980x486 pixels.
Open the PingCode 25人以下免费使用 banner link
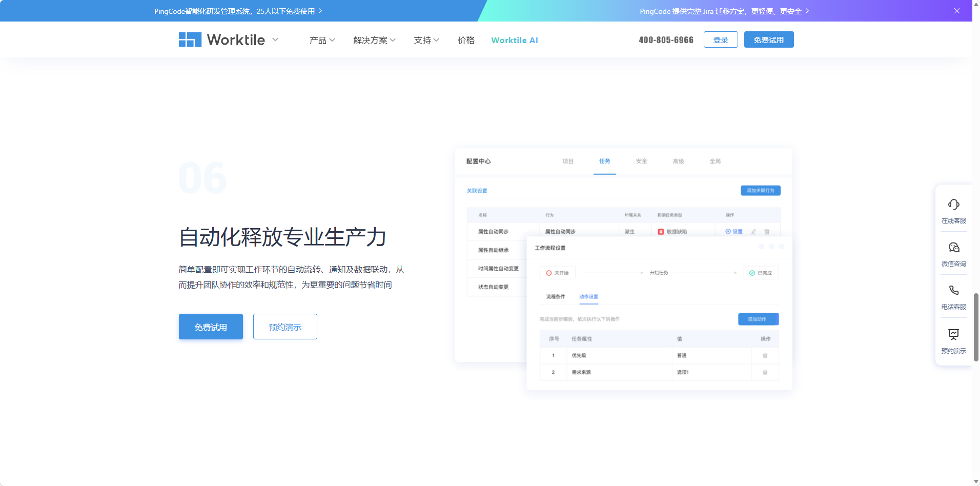[238, 11]
